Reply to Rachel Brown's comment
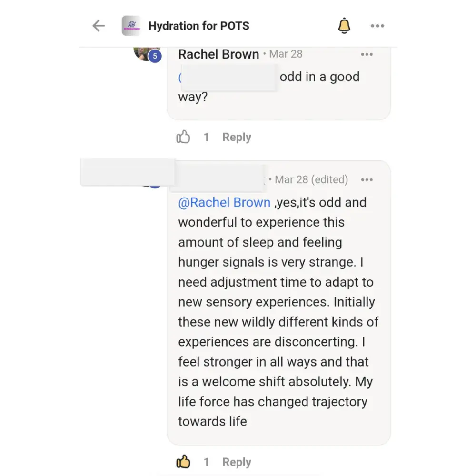 (x=237, y=138)
